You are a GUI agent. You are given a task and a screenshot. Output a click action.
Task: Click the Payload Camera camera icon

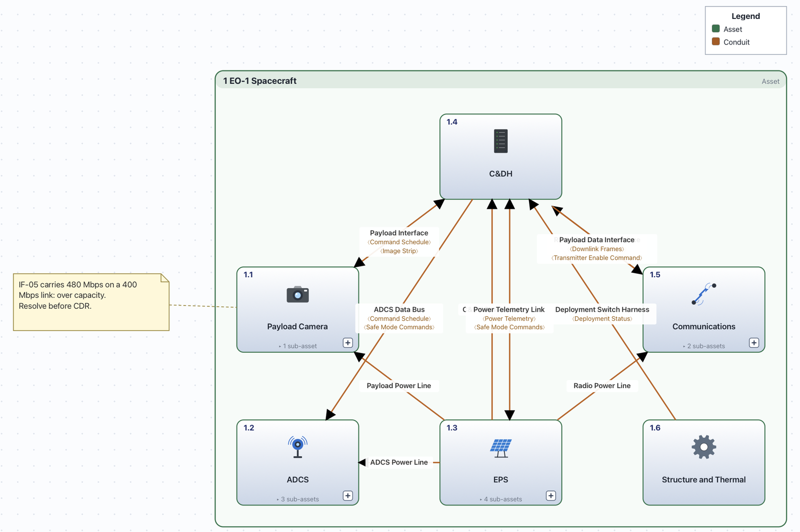pyautogui.click(x=297, y=294)
